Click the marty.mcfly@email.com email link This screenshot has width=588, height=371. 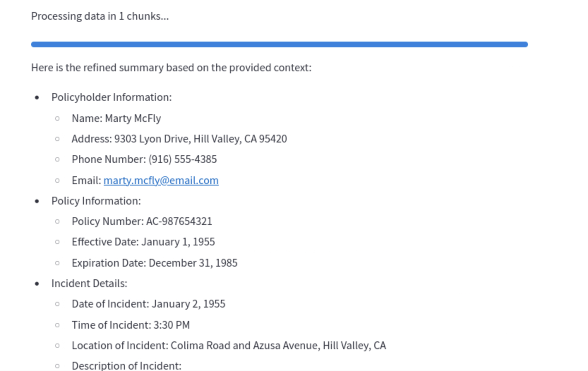pos(161,180)
